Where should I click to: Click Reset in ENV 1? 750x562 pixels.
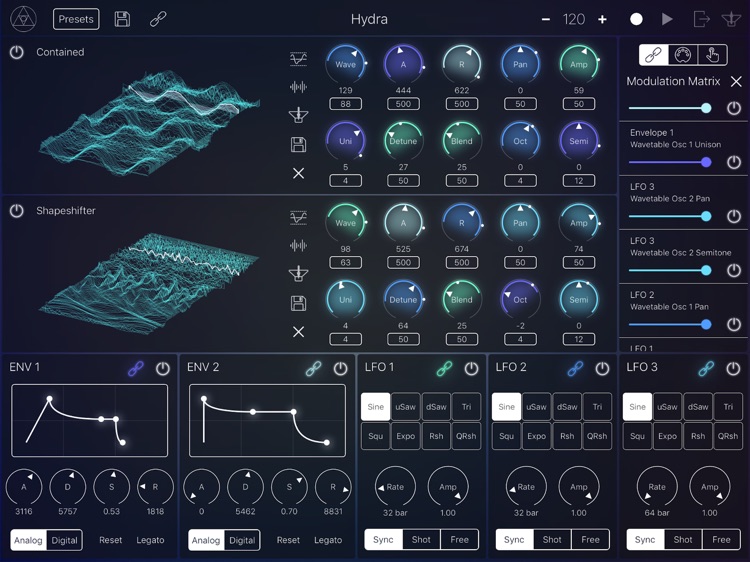[x=110, y=540]
